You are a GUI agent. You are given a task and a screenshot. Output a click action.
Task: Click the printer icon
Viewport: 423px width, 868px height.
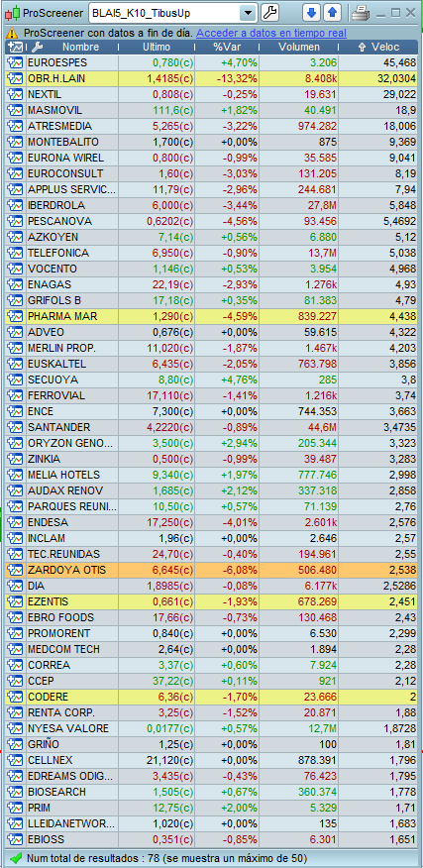tap(361, 13)
